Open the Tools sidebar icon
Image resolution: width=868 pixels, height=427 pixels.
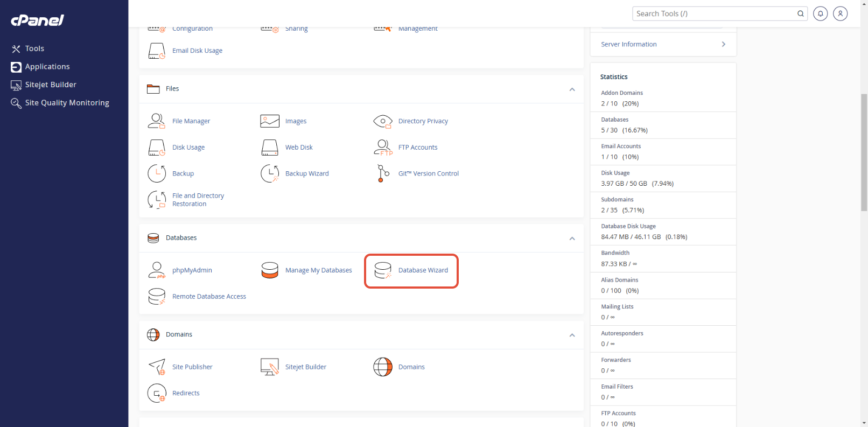click(x=16, y=48)
